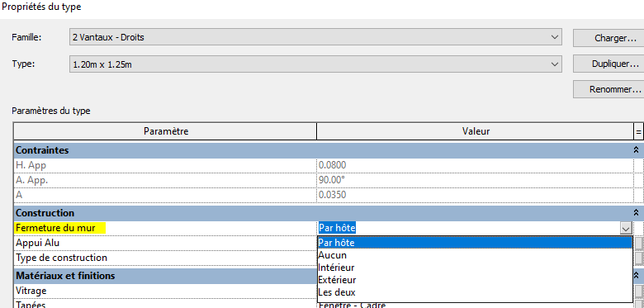The image size is (644, 308).
Task: Select the A. App. parameter row
Action: [x=165, y=180]
